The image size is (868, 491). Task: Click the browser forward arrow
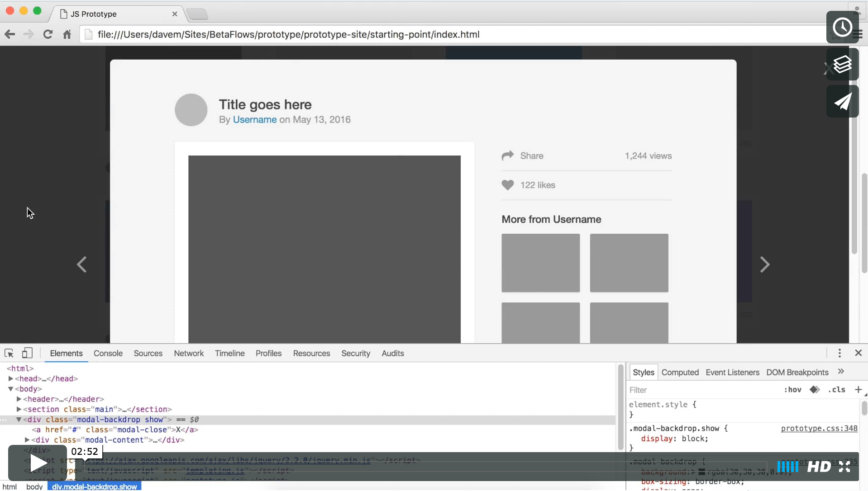tap(28, 34)
